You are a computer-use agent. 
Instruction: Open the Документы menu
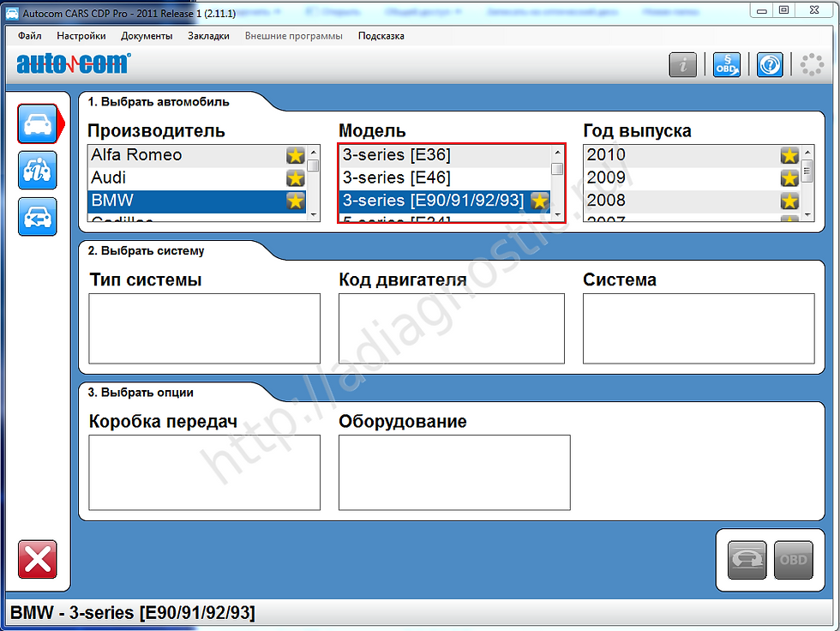(x=147, y=36)
